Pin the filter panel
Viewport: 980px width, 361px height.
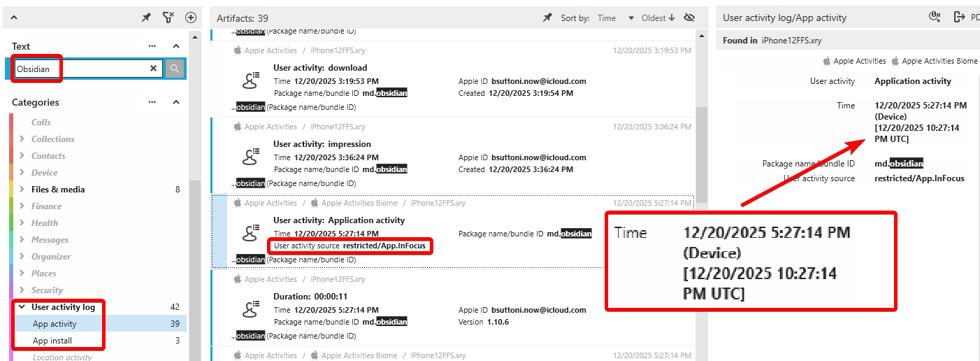(x=146, y=18)
